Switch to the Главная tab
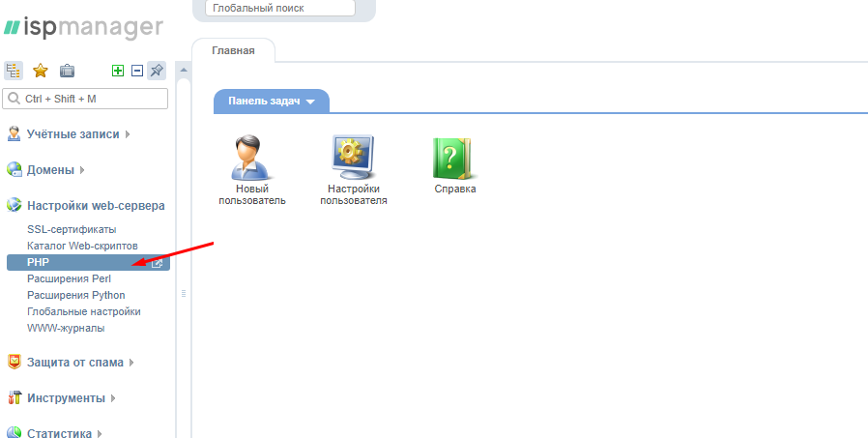 coord(233,51)
